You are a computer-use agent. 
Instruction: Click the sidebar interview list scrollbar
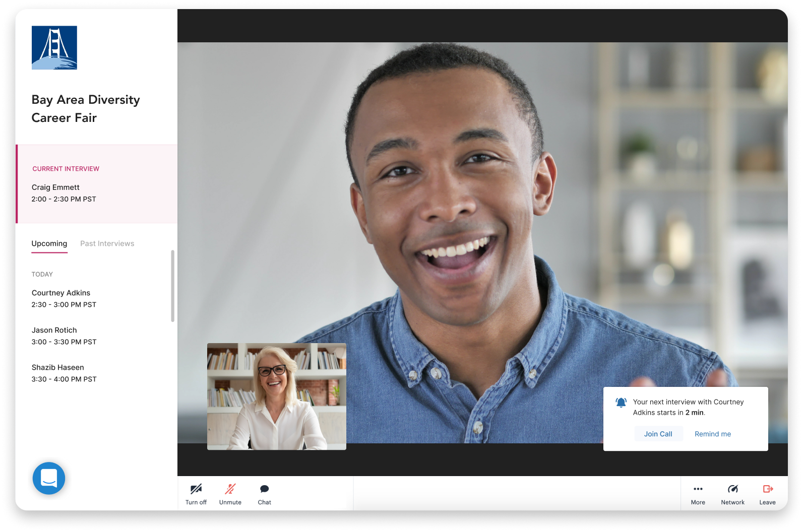pos(172,286)
